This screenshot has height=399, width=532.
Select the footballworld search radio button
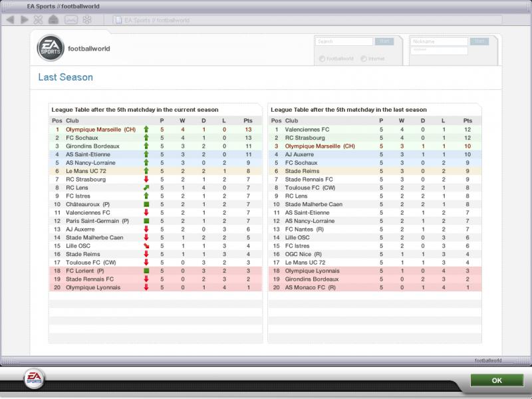322,59
